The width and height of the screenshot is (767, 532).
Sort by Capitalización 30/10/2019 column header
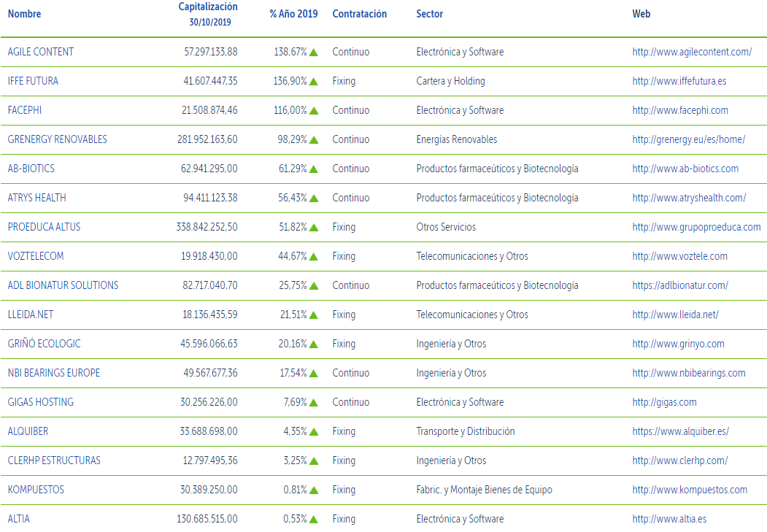click(x=209, y=14)
